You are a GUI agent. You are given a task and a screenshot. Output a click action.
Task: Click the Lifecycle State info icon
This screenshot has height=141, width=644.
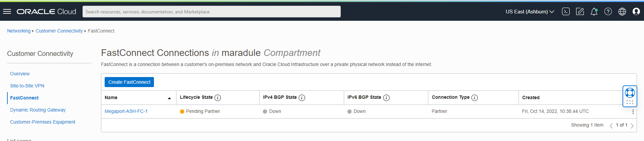click(218, 98)
